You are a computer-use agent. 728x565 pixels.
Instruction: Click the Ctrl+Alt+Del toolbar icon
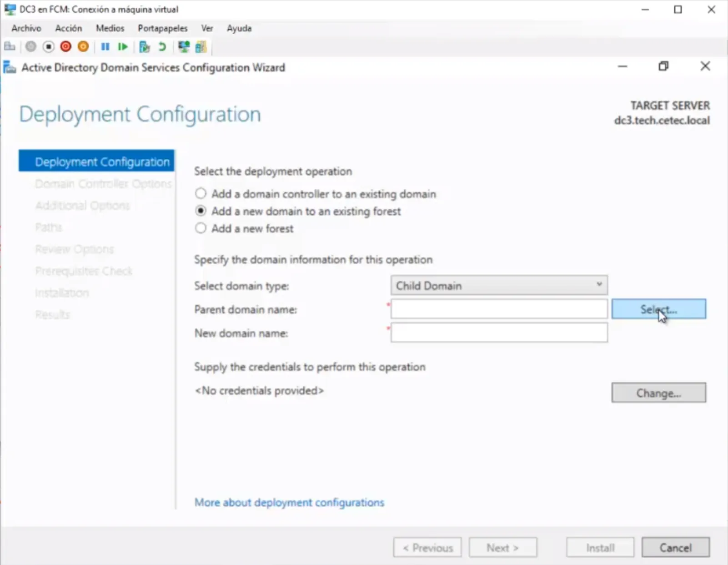coord(10,46)
